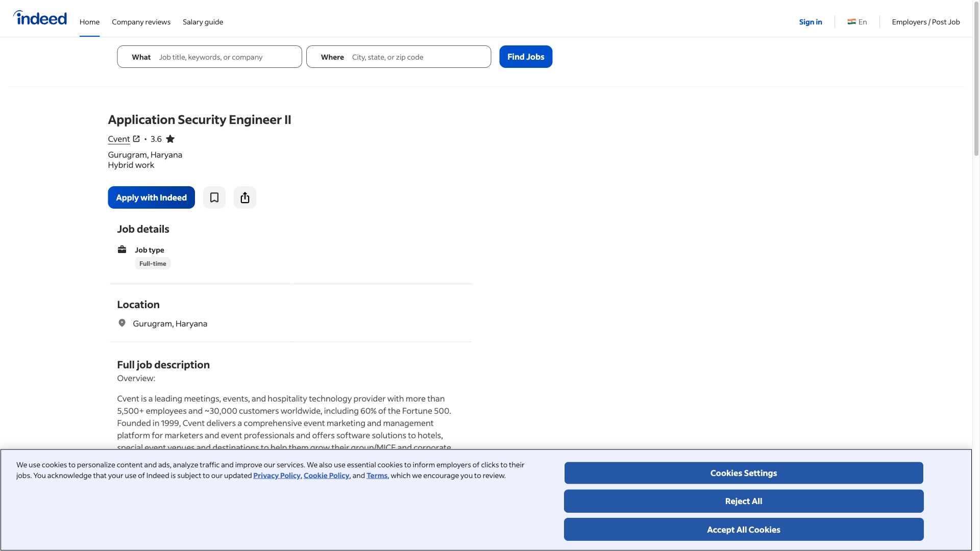This screenshot has height=551, width=980.
Task: Focus the What job title field
Action: tap(209, 57)
